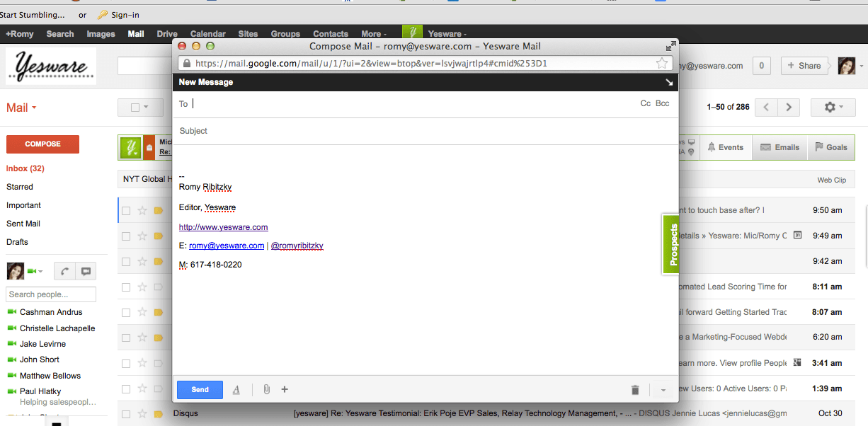Click the chat bubble icon in sidebar
The width and height of the screenshot is (868, 426).
(x=86, y=271)
